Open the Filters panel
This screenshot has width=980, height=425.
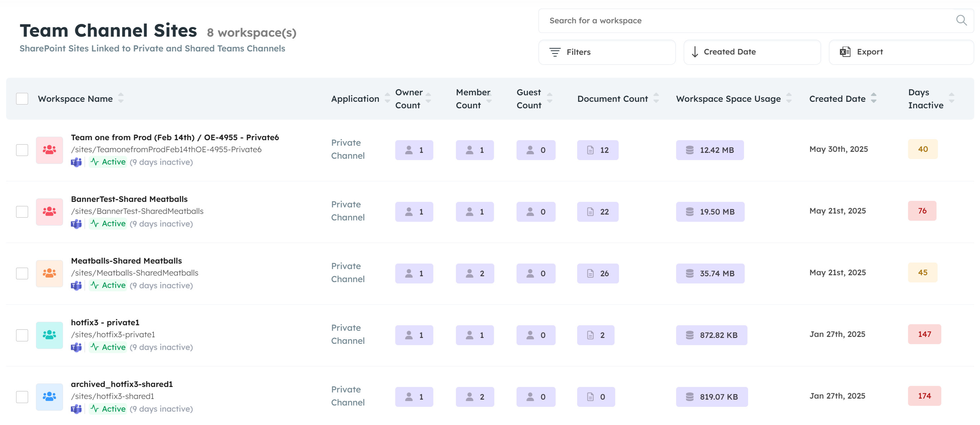click(x=607, y=52)
